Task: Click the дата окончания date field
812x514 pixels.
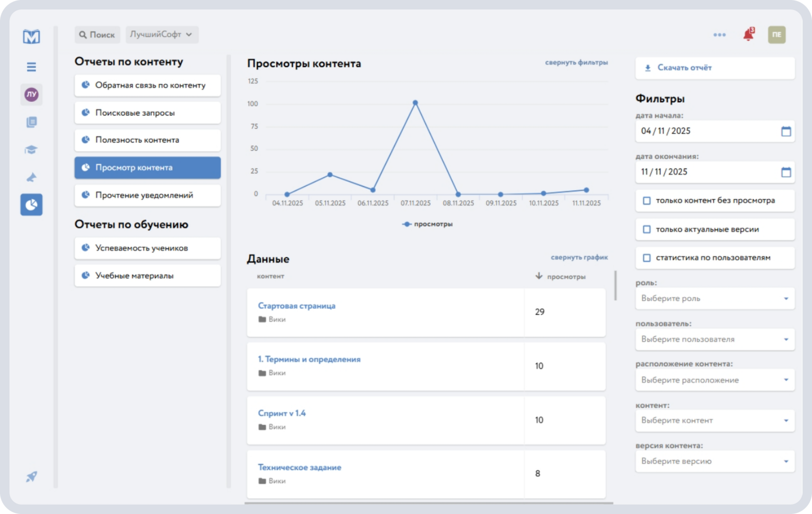Action: (715, 172)
